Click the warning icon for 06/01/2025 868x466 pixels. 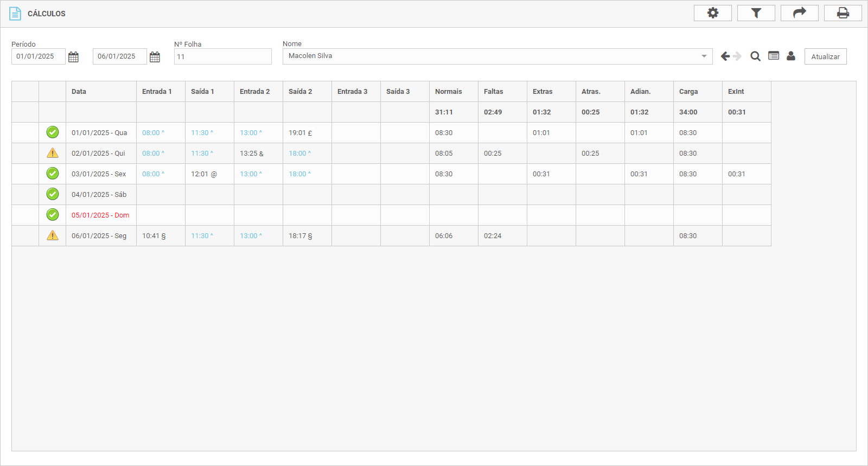click(53, 235)
